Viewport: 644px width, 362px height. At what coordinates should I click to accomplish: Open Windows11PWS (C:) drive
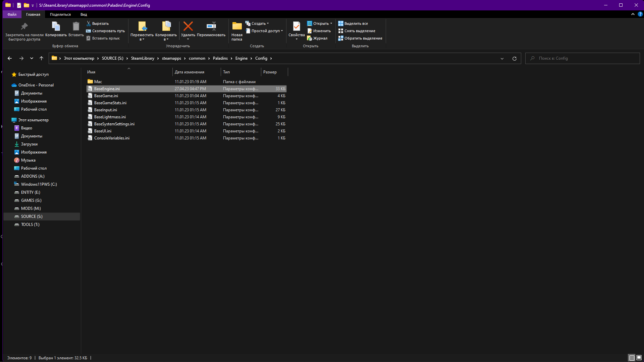[x=39, y=184]
